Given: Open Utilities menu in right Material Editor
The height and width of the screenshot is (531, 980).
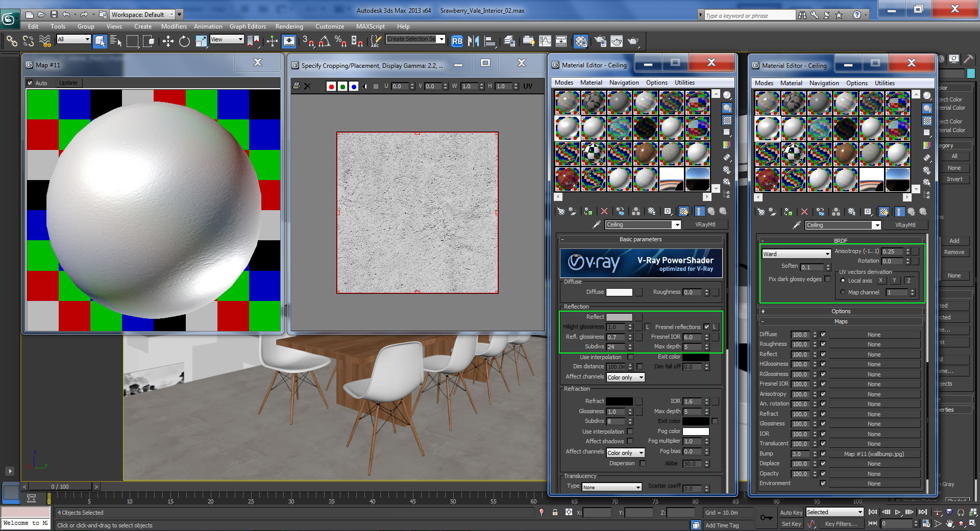Looking at the screenshot, I should click(x=885, y=83).
